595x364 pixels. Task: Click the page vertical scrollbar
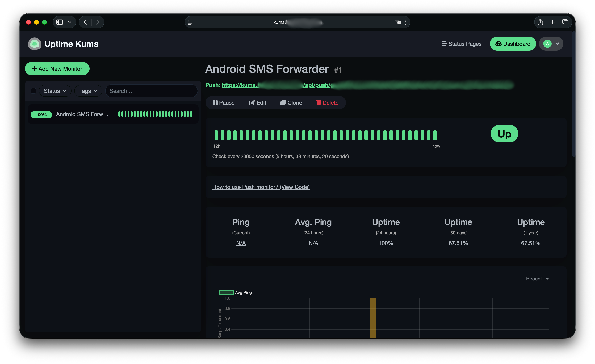[573, 94]
